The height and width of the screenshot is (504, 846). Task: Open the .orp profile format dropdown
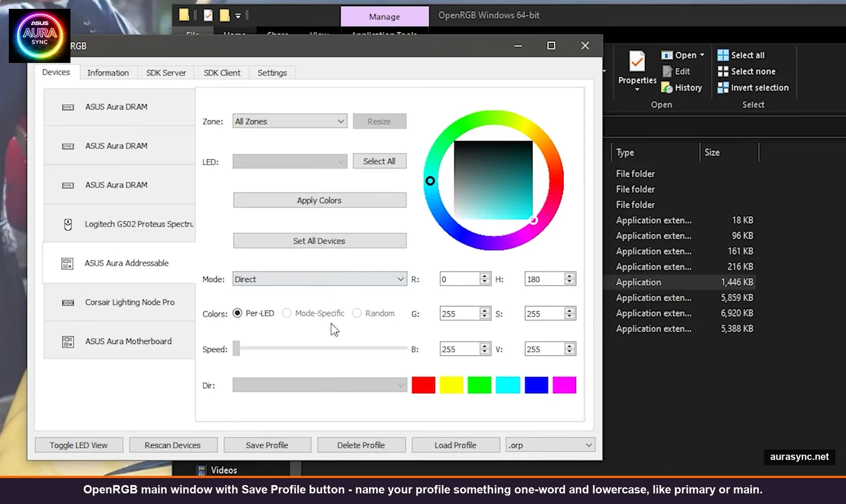(550, 445)
